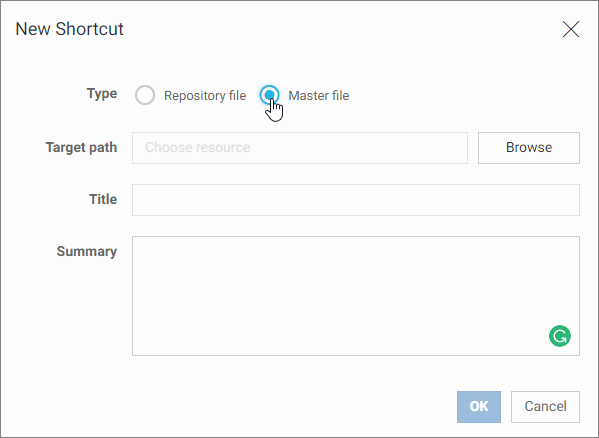Screen dimensions: 599x438
Task: Select the Master file radio button
Action: (x=269, y=95)
